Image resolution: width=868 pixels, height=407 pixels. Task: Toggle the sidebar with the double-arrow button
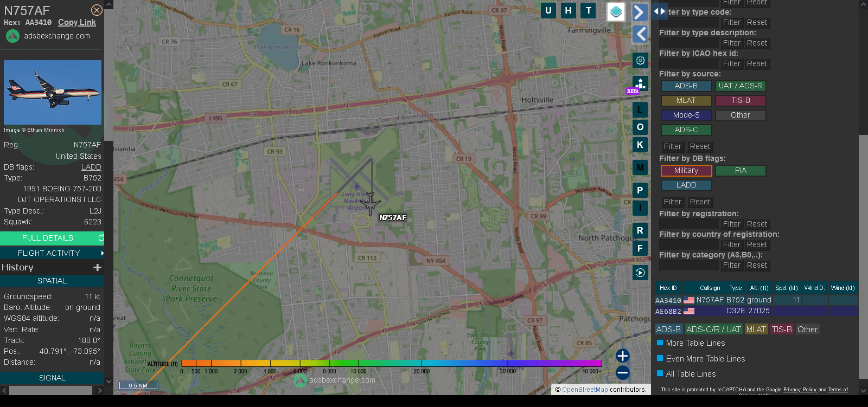point(659,11)
